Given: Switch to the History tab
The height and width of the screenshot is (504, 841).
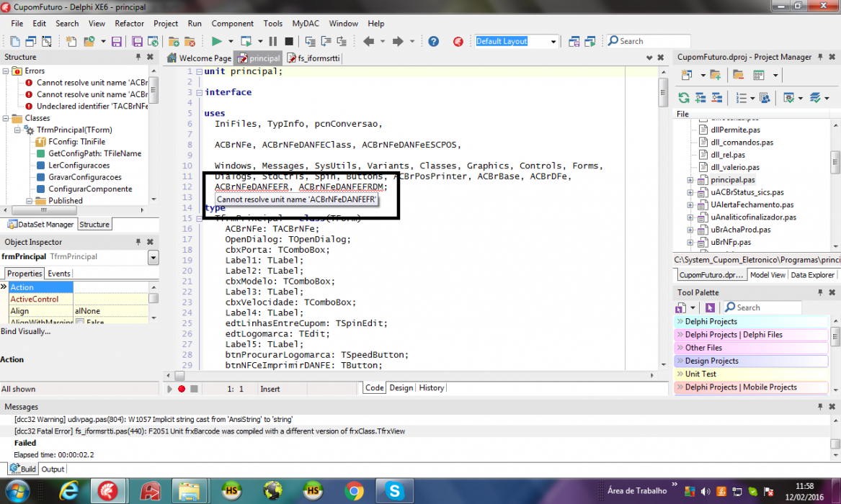Looking at the screenshot, I should [x=431, y=388].
